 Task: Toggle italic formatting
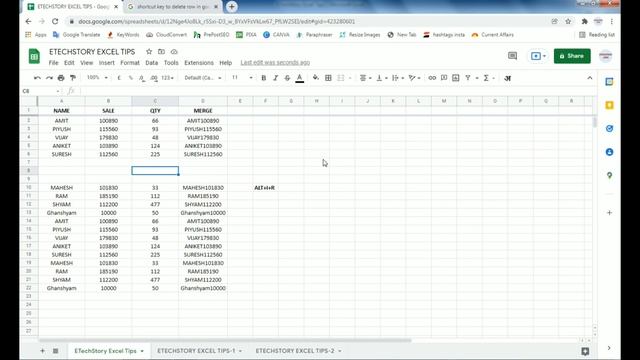coord(276,78)
